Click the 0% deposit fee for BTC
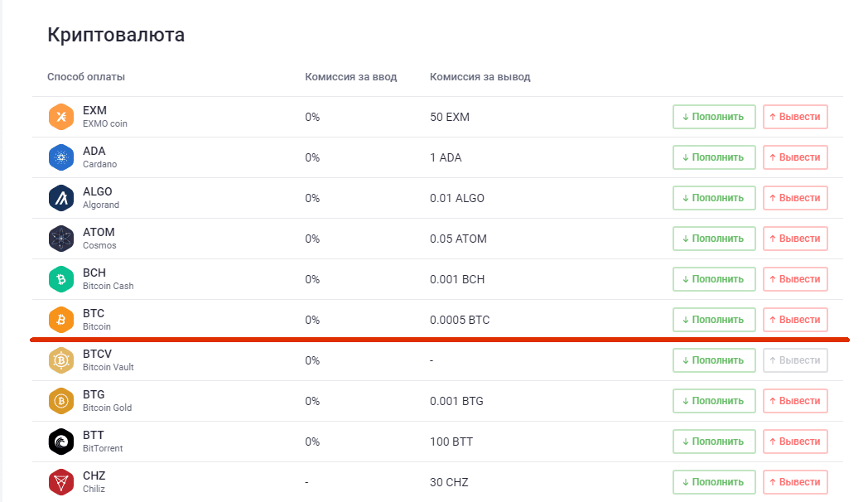 (x=312, y=320)
